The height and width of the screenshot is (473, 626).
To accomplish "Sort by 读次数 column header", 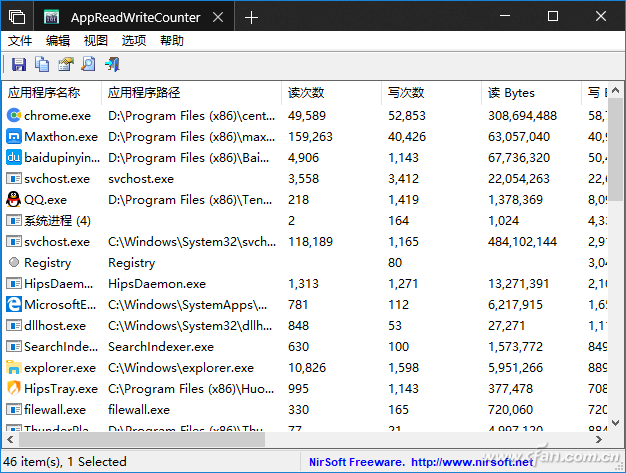I will 331,93.
